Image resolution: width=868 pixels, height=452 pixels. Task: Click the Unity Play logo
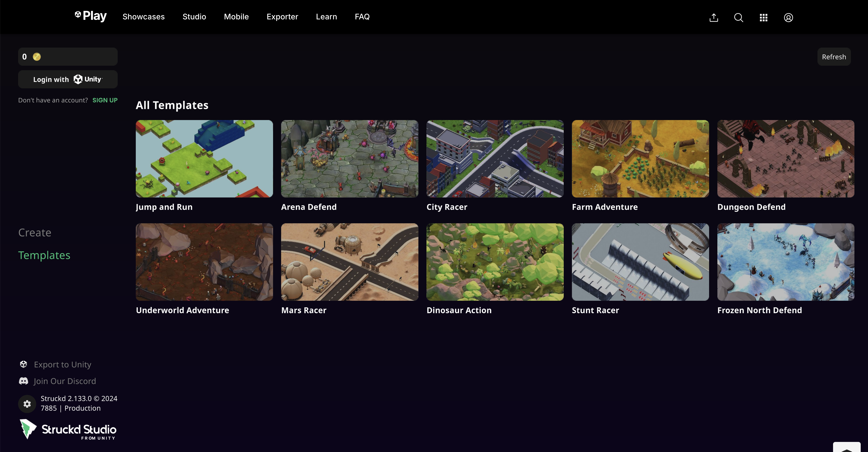(91, 16)
